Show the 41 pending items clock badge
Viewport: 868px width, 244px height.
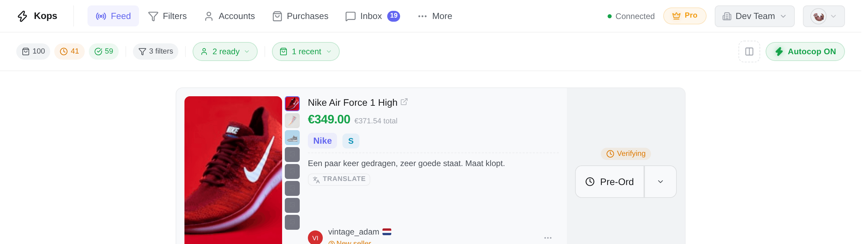coord(70,52)
